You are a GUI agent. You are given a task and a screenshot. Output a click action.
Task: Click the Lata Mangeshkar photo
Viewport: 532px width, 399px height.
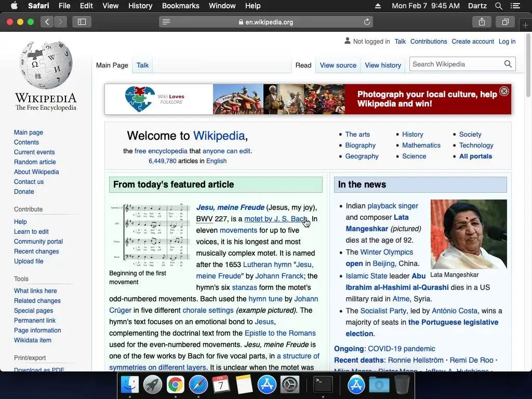(469, 234)
